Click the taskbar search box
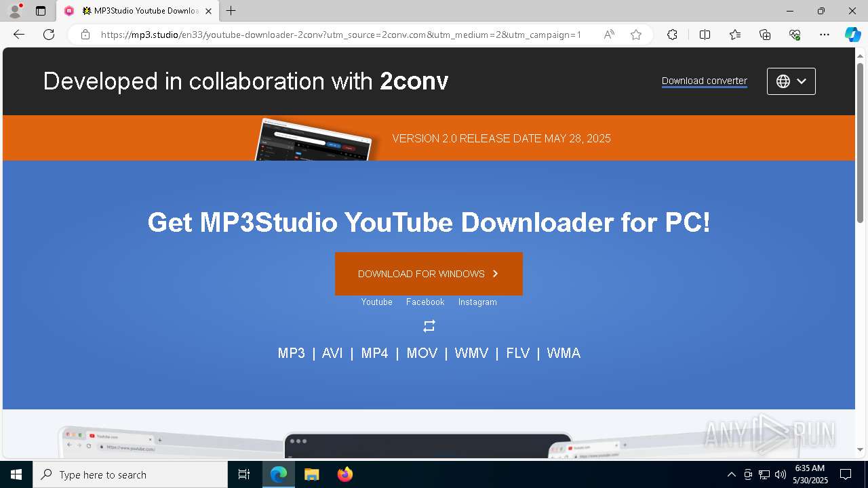Image resolution: width=868 pixels, height=488 pixels. (130, 474)
